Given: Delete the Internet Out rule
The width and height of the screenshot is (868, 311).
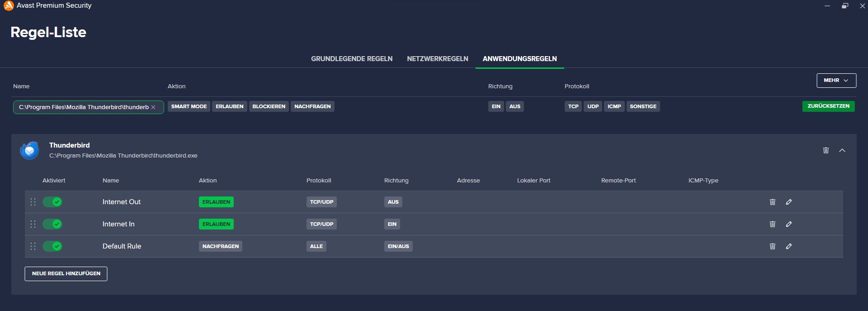Looking at the screenshot, I should 773,202.
